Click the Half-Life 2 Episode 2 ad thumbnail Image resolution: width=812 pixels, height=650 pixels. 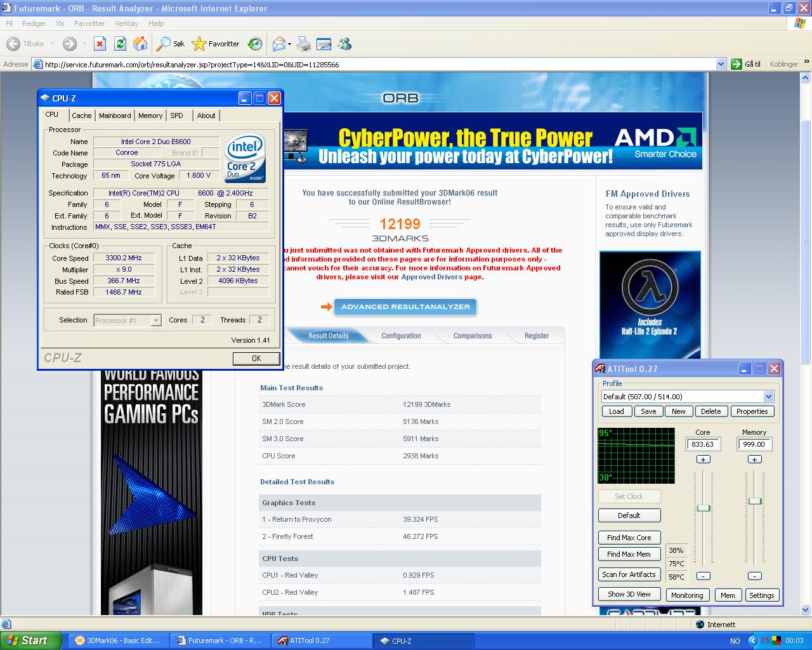click(650, 305)
